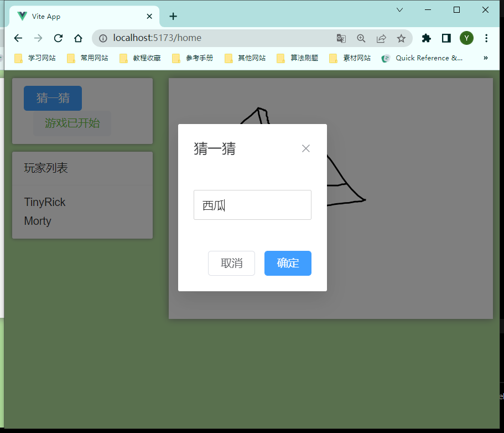The image size is (504, 433).
Task: Bookmark this page with the star icon
Action: (401, 38)
